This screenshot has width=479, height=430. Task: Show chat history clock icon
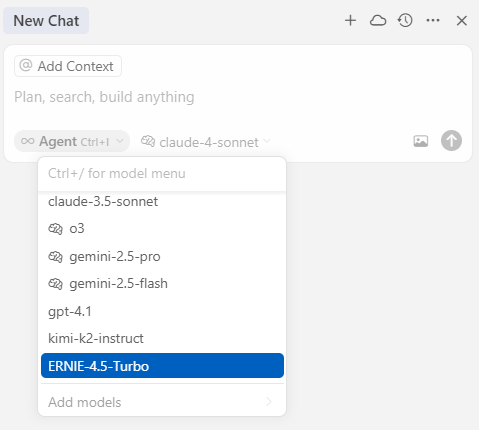pos(405,21)
